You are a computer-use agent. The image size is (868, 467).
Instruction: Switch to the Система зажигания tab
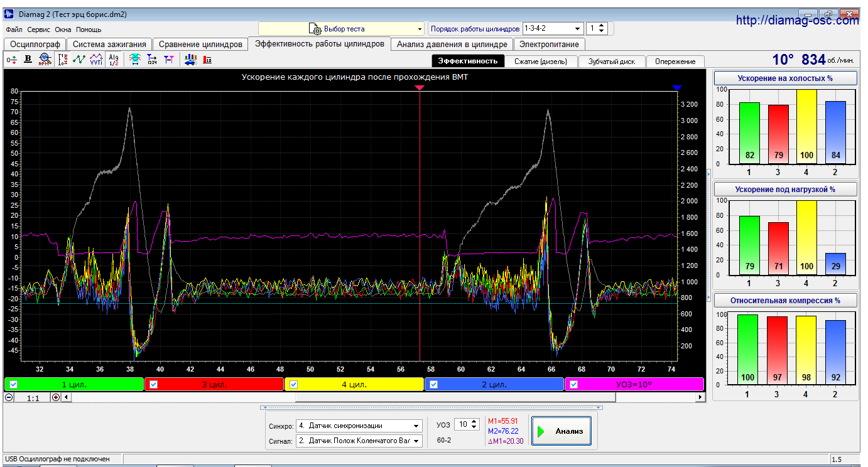[x=110, y=44]
